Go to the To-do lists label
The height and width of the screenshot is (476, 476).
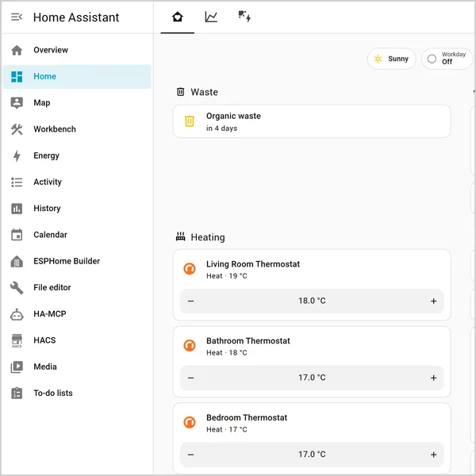(53, 393)
